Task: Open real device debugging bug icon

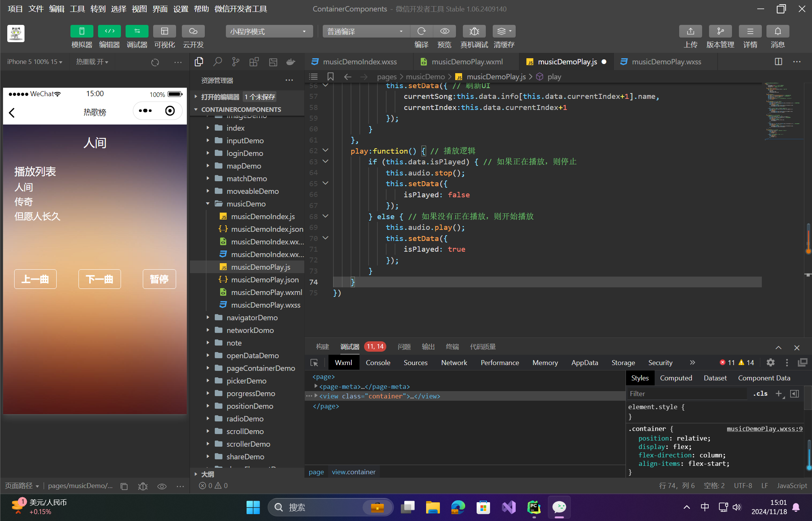Action: click(474, 31)
